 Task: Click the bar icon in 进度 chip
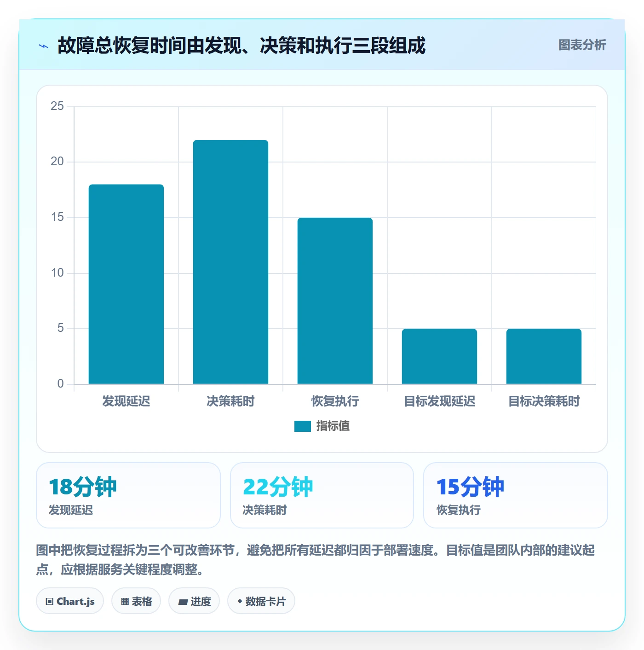pos(183,602)
